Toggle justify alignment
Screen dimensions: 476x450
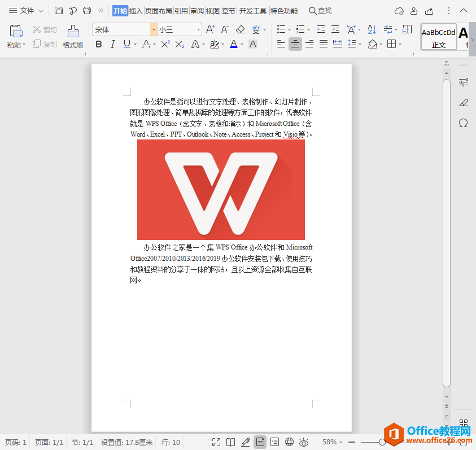click(x=324, y=45)
